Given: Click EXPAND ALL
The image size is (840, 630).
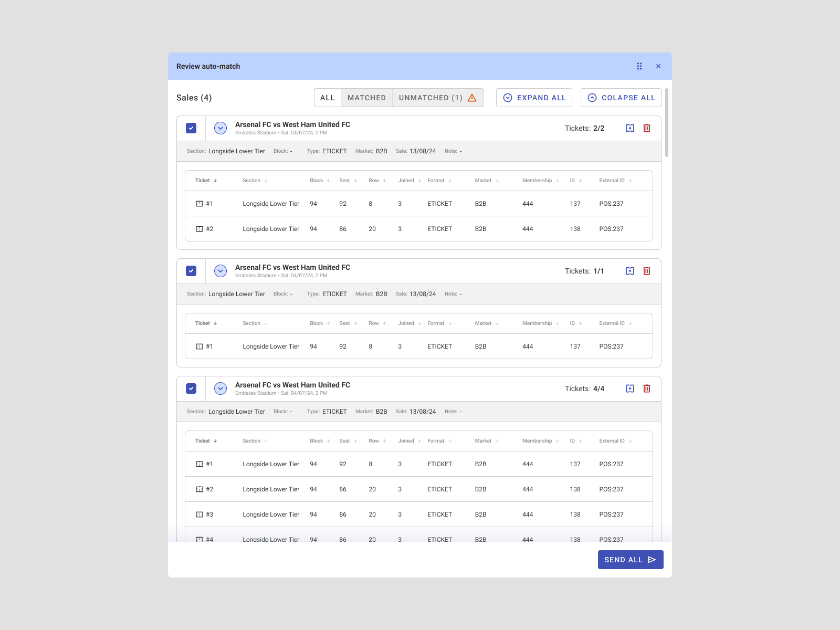Looking at the screenshot, I should tap(534, 97).
